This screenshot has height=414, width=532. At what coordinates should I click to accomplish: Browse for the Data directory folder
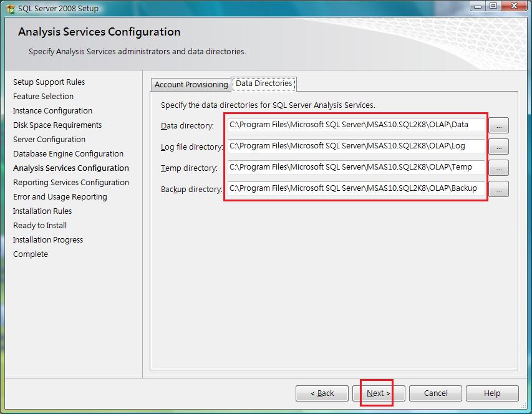[499, 125]
